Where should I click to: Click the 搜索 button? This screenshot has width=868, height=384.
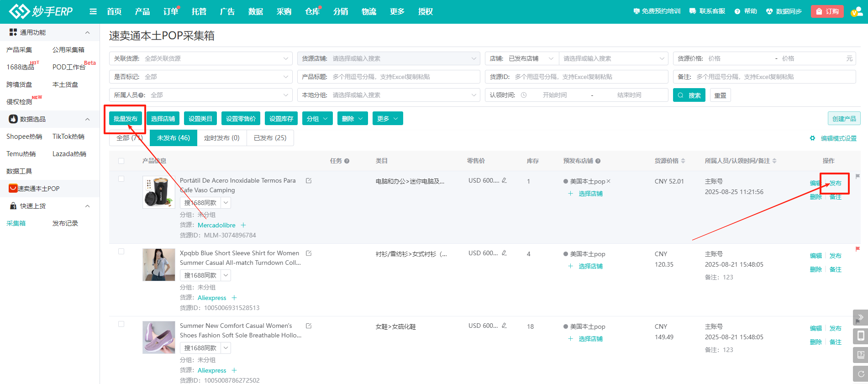[x=689, y=95]
